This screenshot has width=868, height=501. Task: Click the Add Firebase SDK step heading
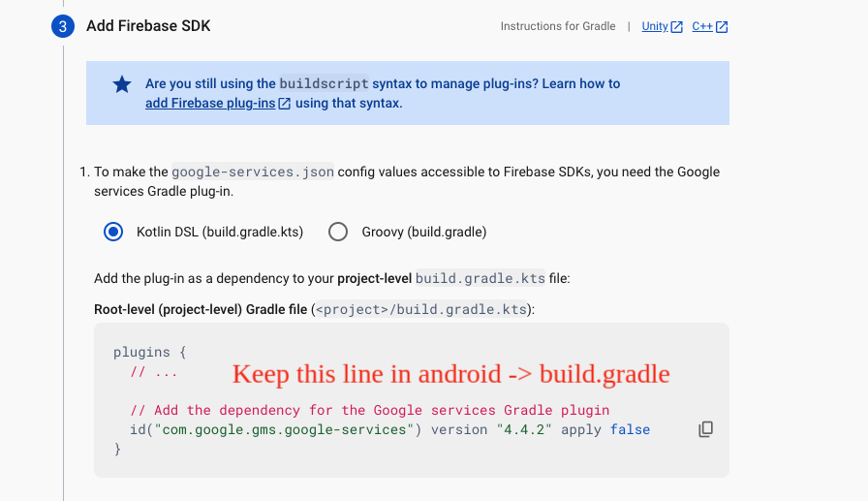(x=148, y=26)
